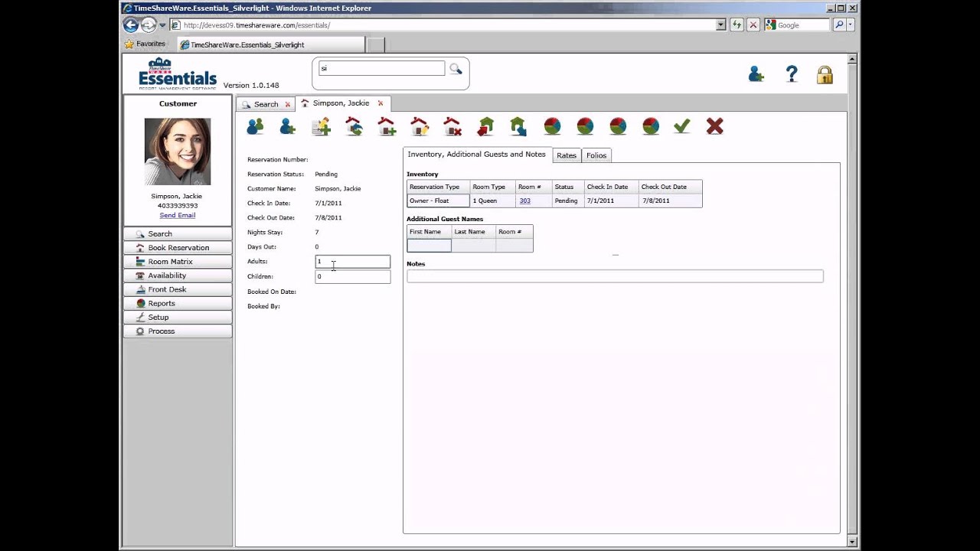Click the house with red X icon
980x551 pixels.
pyautogui.click(x=452, y=126)
